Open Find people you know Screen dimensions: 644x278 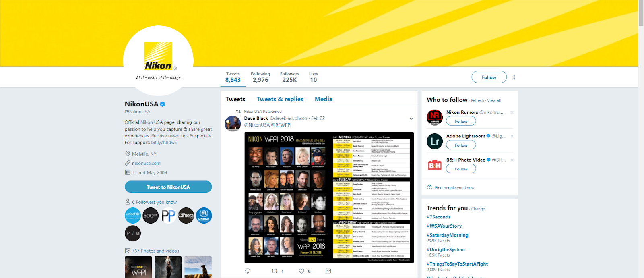pos(454,188)
